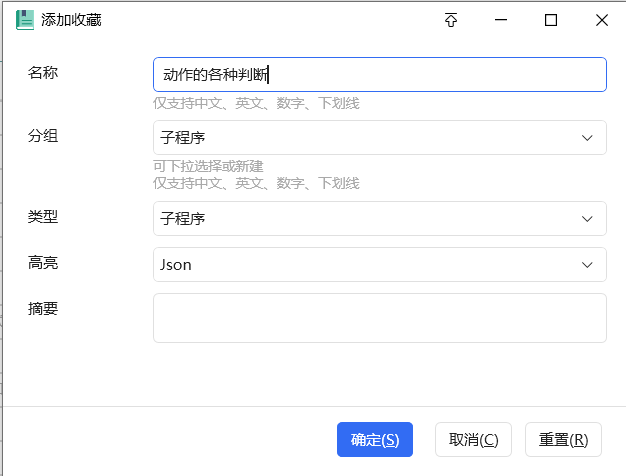The height and width of the screenshot is (476, 626).
Task: Click the 名称 text field
Action: pos(380,75)
